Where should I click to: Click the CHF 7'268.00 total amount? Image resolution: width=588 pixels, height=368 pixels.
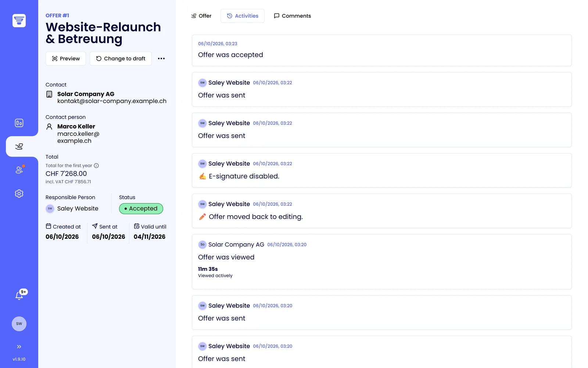(x=66, y=174)
